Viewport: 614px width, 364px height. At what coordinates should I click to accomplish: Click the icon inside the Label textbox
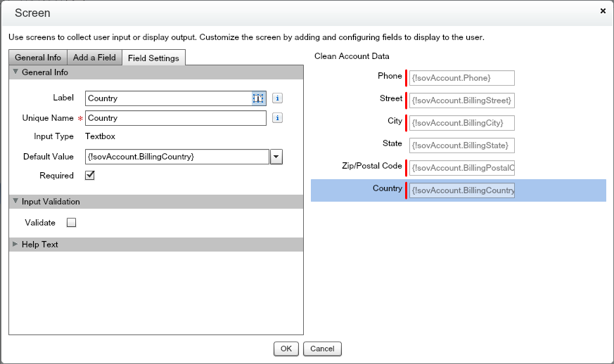click(x=258, y=98)
